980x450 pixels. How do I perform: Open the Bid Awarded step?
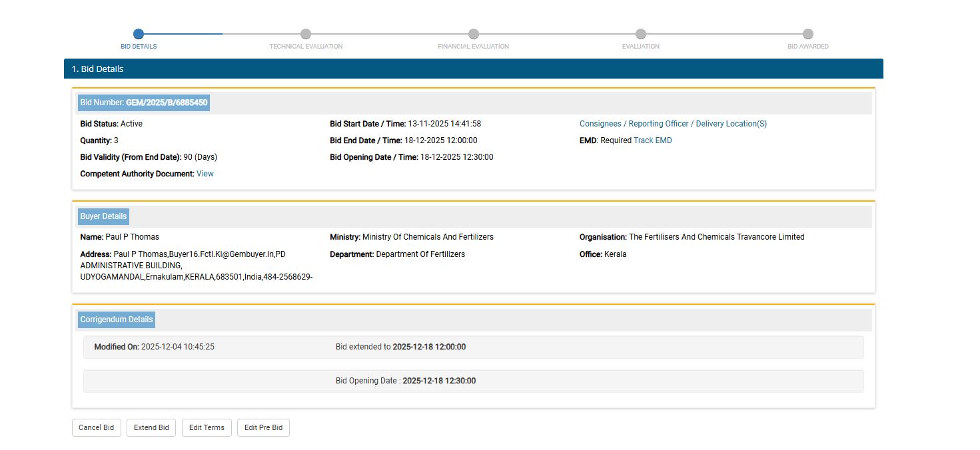point(807,34)
